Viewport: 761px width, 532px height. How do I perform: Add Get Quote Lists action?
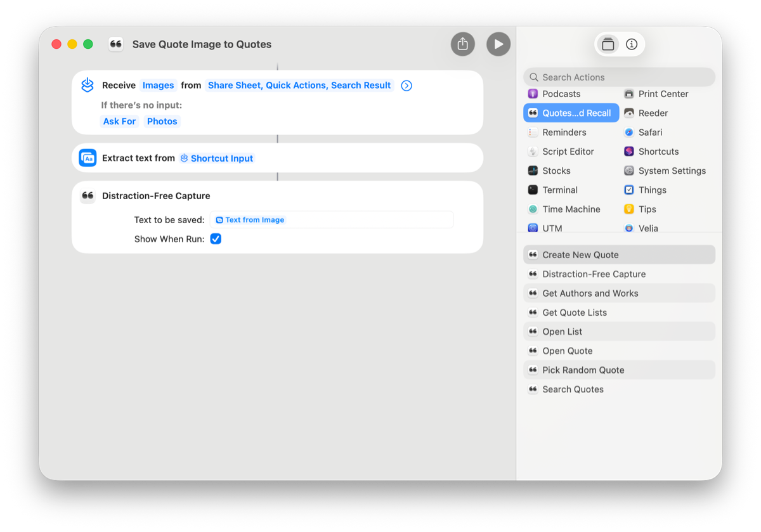[x=619, y=313]
